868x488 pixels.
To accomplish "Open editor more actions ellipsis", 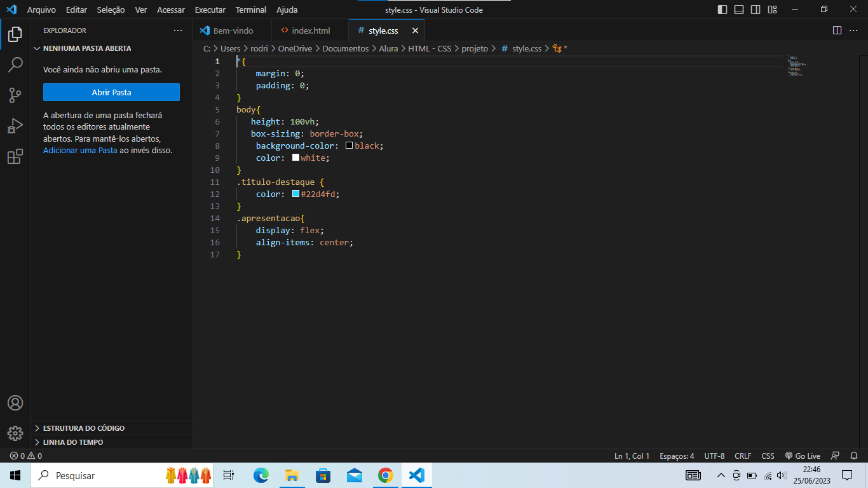I will click(x=854, y=30).
